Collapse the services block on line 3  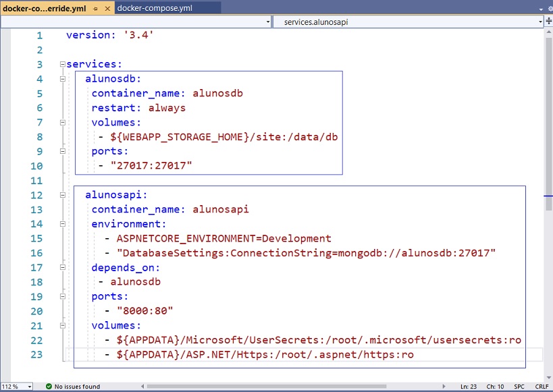[63, 65]
